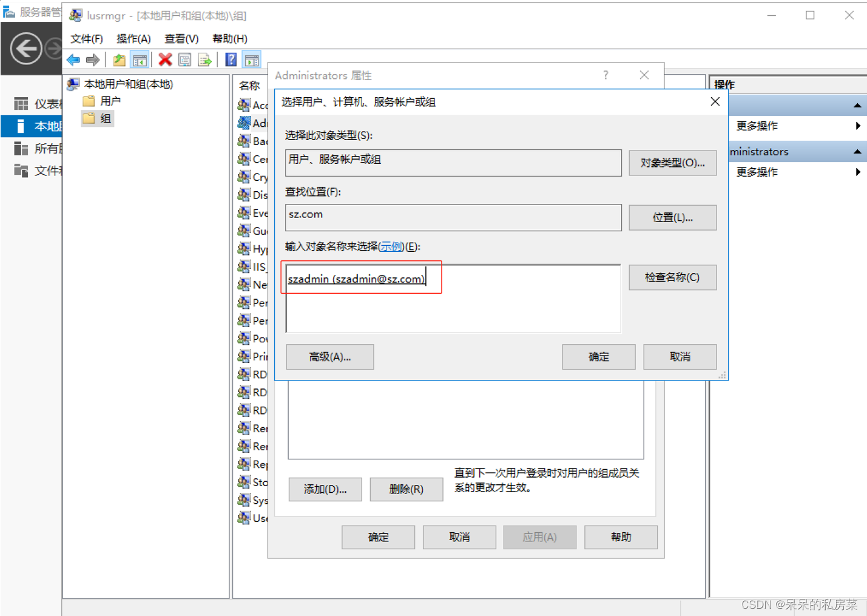Select the Sys group row
Viewport: 867px width, 616px height.
tap(252, 500)
